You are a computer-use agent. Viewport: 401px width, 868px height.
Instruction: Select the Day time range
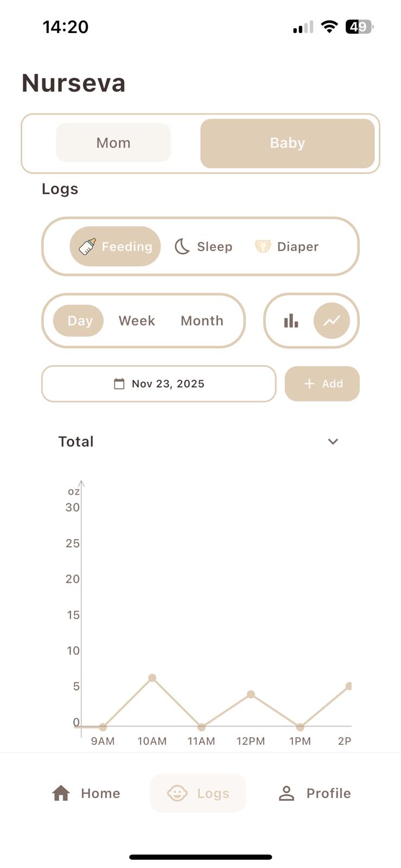coord(80,321)
